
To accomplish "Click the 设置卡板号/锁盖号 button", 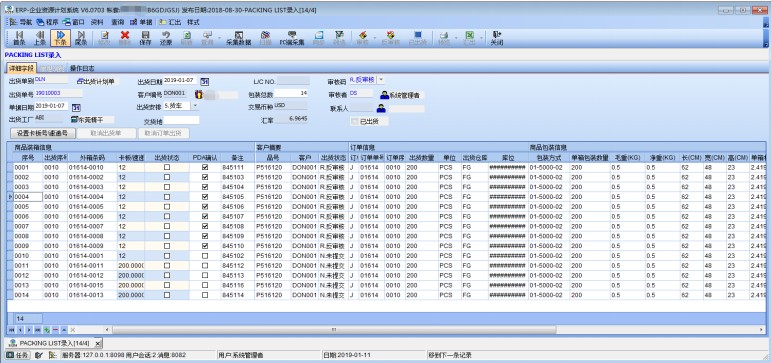I will coord(42,133).
